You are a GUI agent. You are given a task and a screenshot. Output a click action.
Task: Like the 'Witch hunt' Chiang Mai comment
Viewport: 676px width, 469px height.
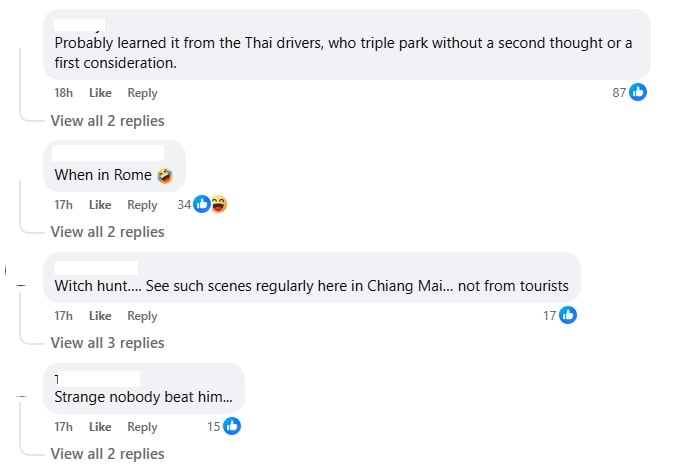100,316
